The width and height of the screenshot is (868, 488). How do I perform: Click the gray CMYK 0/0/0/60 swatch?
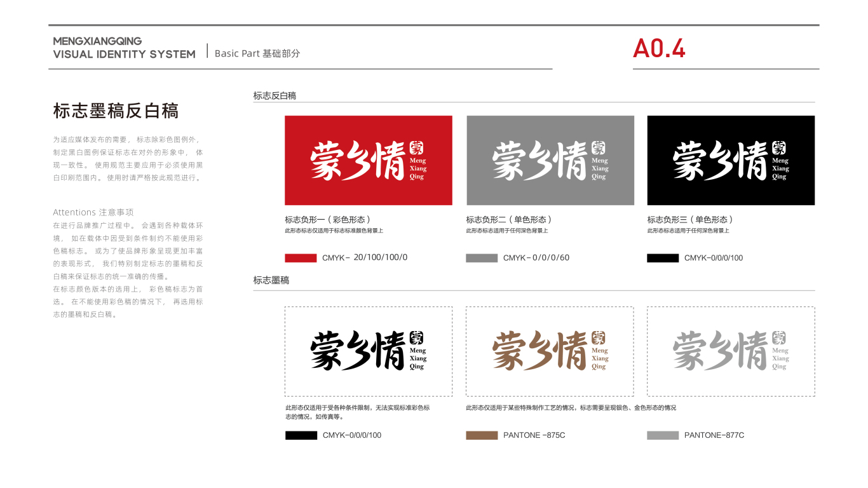point(482,258)
